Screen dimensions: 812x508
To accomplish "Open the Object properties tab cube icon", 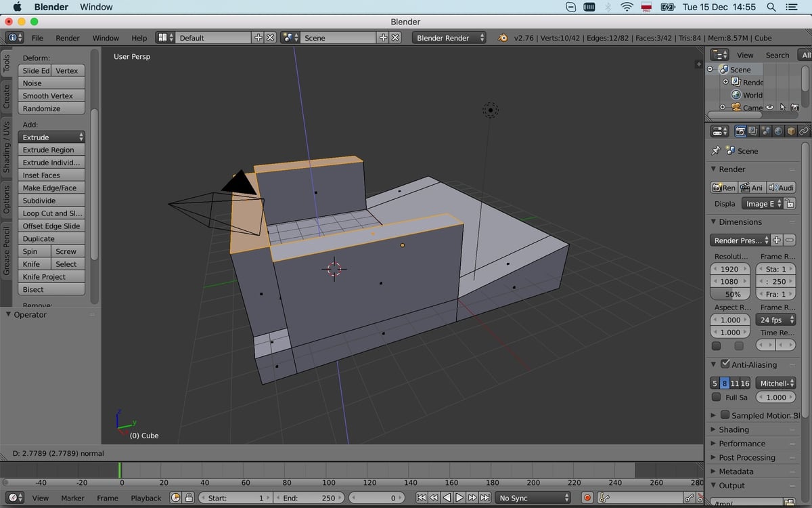I will [792, 131].
